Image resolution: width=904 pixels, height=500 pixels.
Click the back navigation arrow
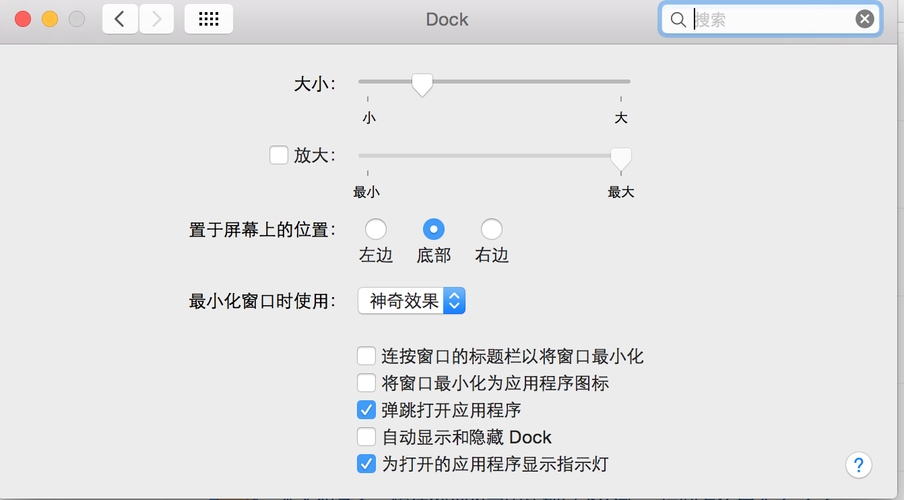[120, 19]
